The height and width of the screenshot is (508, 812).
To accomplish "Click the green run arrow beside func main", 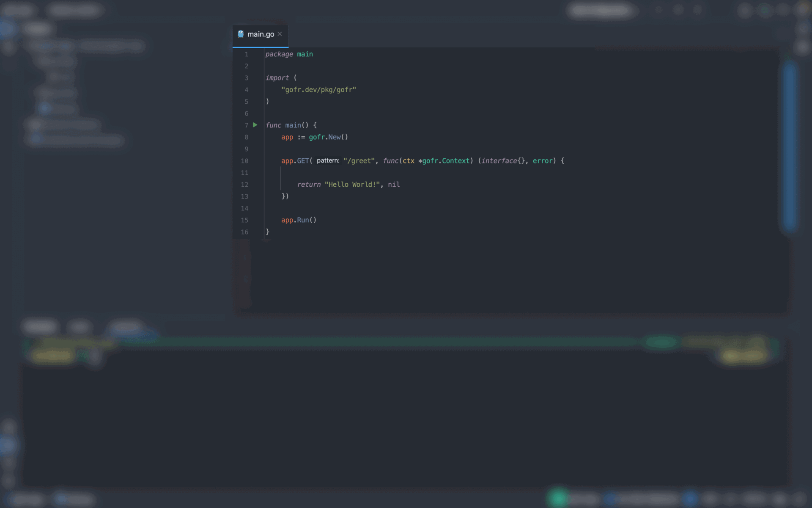I will click(x=255, y=125).
